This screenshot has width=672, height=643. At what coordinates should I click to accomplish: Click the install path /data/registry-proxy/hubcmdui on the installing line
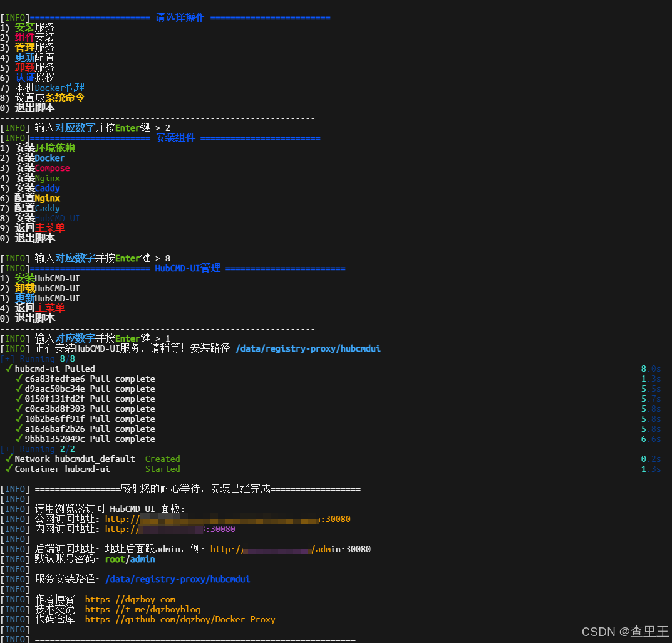click(x=308, y=348)
